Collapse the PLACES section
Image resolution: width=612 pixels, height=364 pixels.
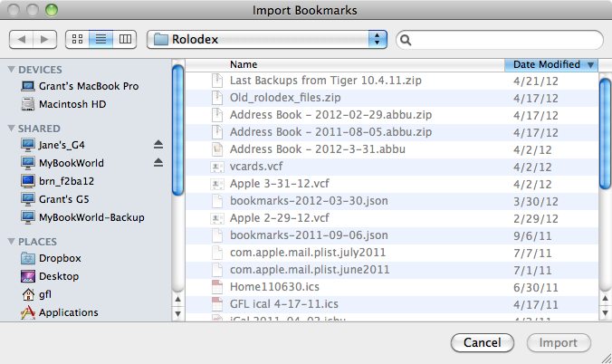12,242
